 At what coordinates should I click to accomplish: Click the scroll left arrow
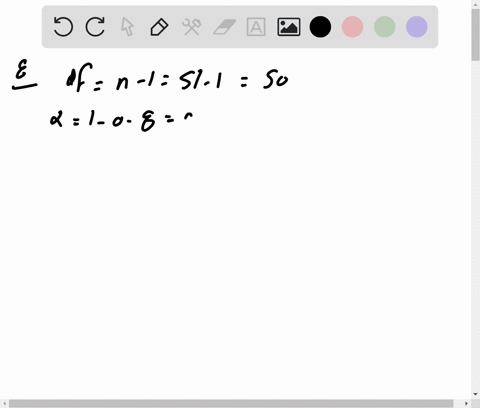click(4, 403)
